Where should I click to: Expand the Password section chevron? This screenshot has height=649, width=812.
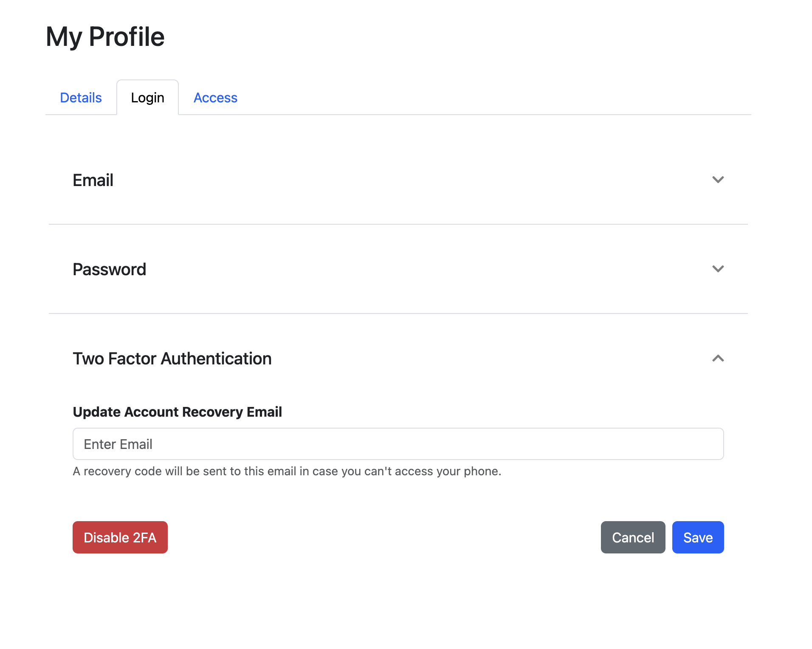718,269
